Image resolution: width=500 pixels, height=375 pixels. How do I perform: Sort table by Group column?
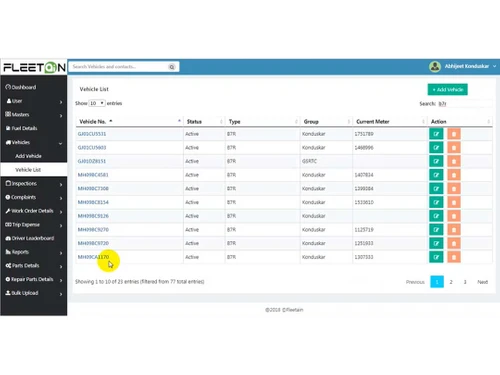[326, 122]
